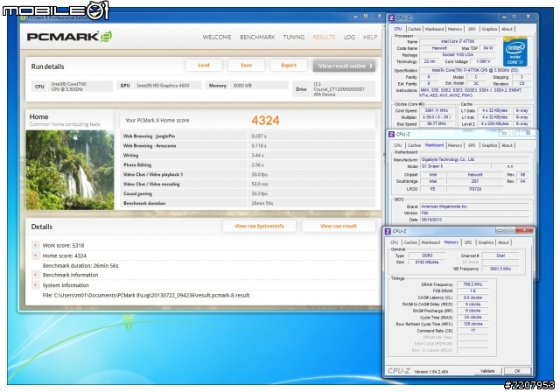Click the Load button in Run details
The height and width of the screenshot is (392, 560).
(x=204, y=66)
